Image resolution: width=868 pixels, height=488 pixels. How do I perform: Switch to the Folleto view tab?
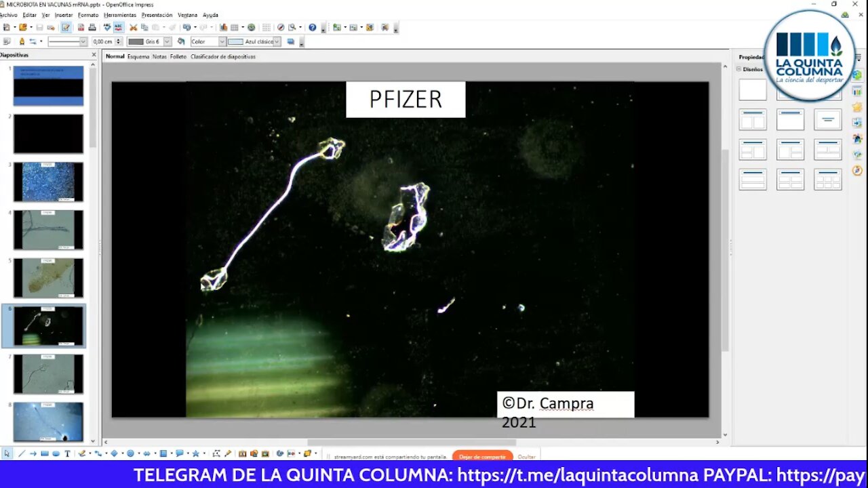(178, 57)
